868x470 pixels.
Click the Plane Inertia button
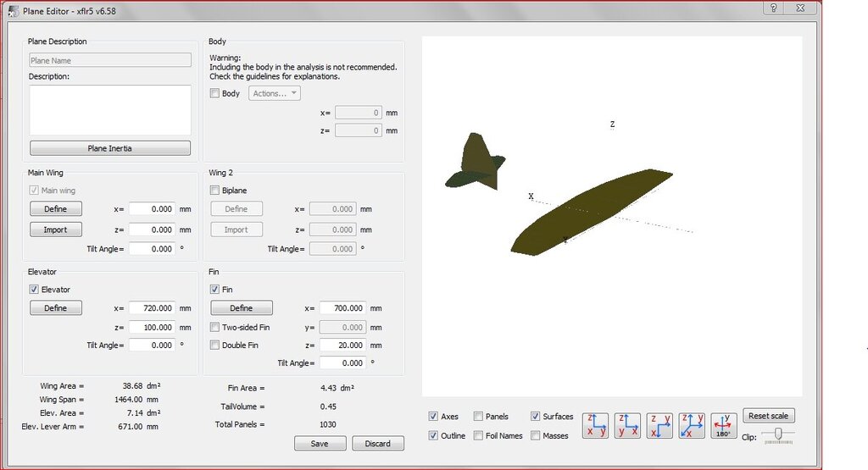pyautogui.click(x=110, y=148)
